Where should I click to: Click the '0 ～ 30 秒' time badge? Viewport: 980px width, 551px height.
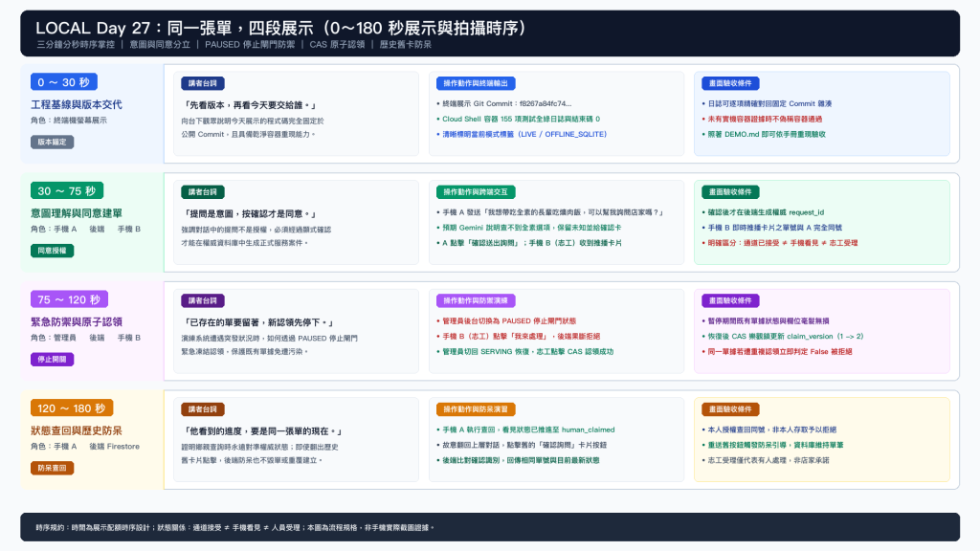pyautogui.click(x=64, y=82)
